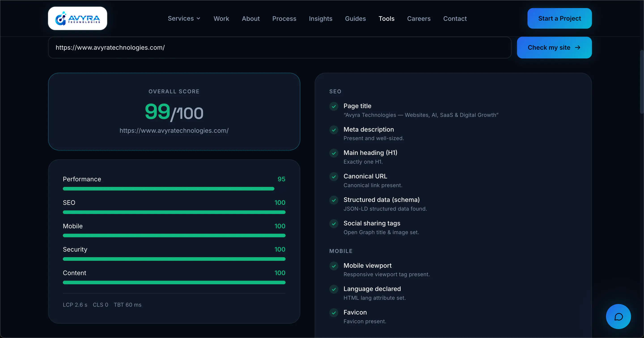Viewport: 644px width, 338px height.
Task: Click the check icon for Structured data (schema)
Action: pos(334,200)
